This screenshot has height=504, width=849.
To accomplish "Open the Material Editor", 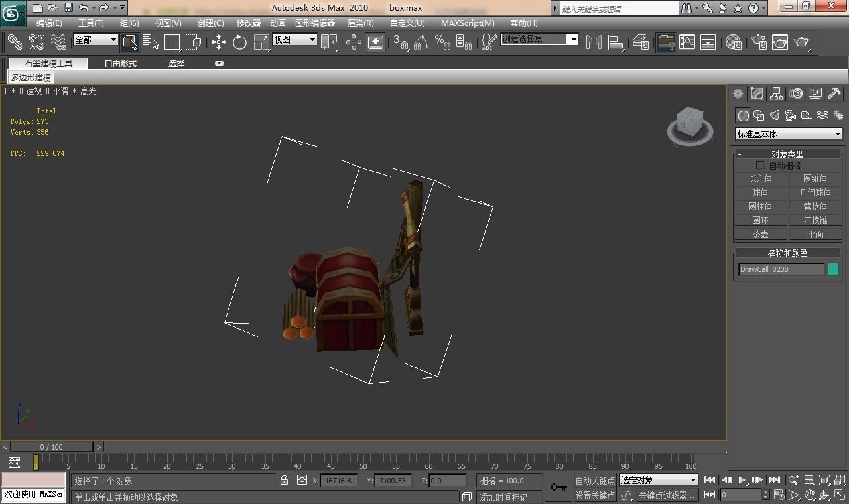I will 734,42.
